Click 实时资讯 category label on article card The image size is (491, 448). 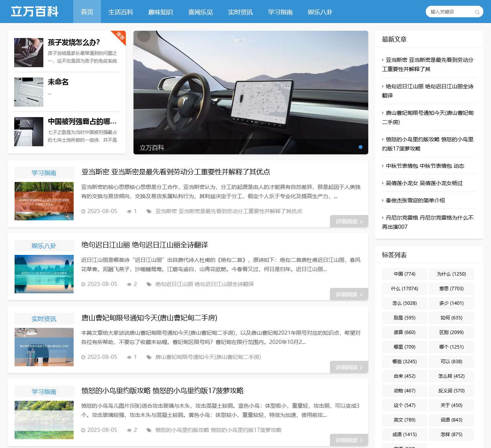(44, 319)
